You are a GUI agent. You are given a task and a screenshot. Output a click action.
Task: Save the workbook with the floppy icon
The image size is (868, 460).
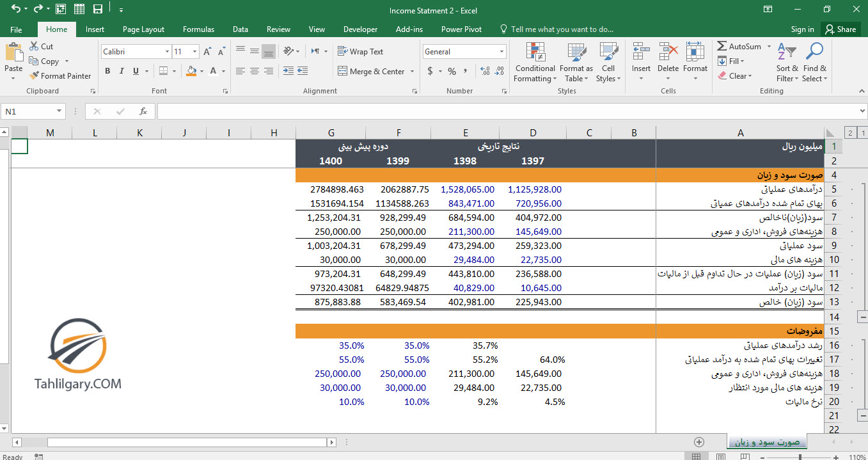tap(98, 9)
